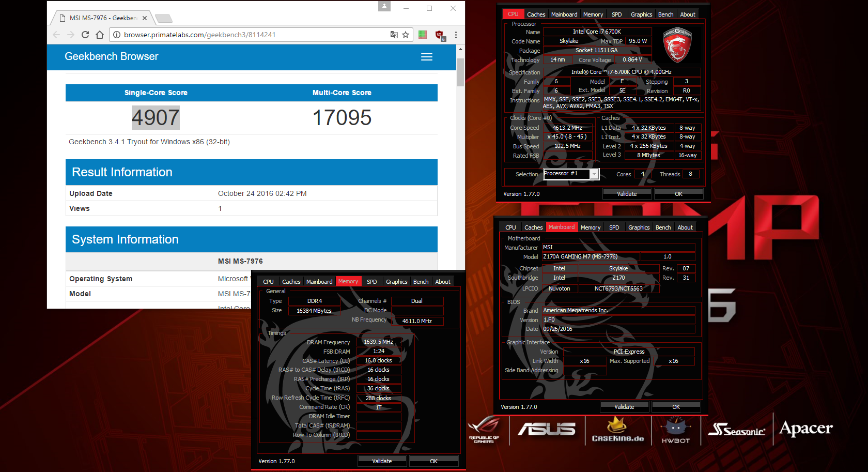This screenshot has width=868, height=472.
Task: Switch to Memory tab in CPU window
Action: (x=593, y=14)
